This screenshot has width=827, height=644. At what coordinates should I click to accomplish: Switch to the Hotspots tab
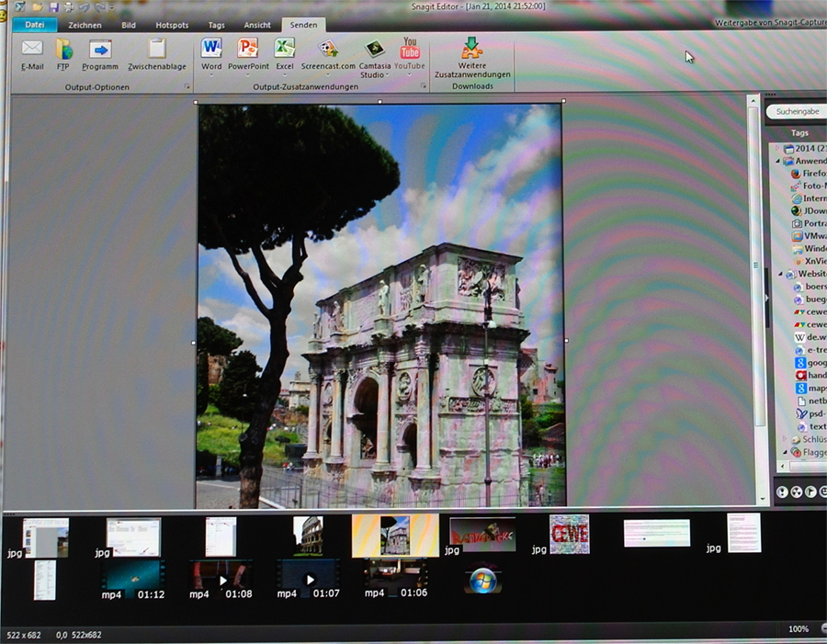pos(173,25)
